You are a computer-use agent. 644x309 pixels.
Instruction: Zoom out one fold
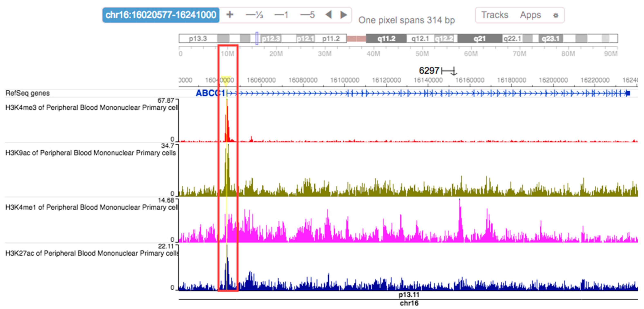point(281,15)
